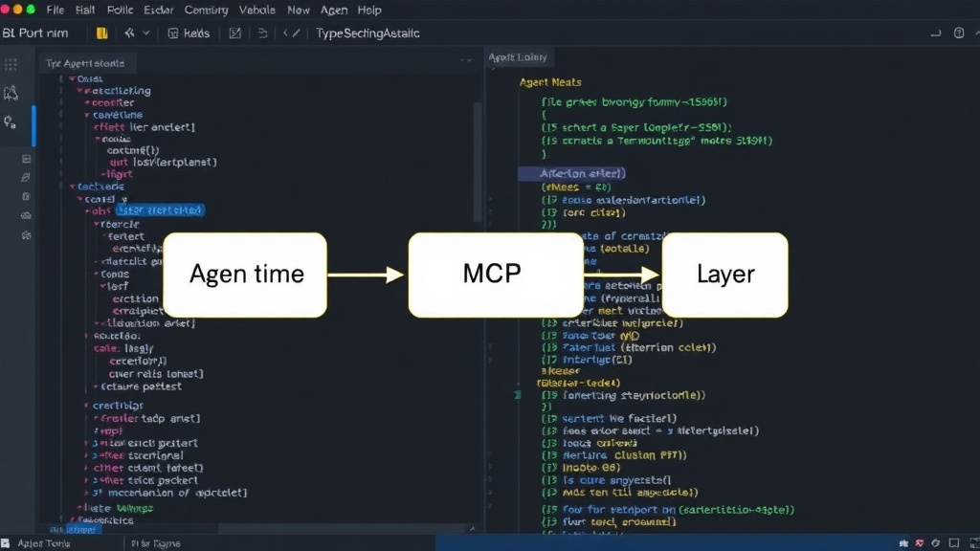This screenshot has width=980, height=551.
Task: Click the TypeSectingAstailc title in the toolbar
Action: point(367,33)
